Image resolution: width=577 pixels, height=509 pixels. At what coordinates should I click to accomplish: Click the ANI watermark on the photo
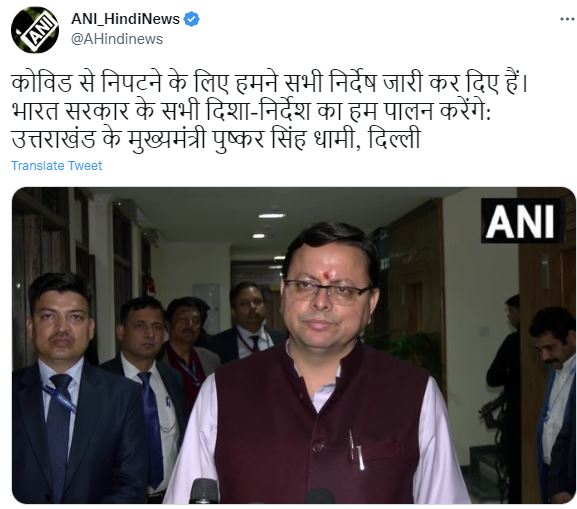click(522, 221)
